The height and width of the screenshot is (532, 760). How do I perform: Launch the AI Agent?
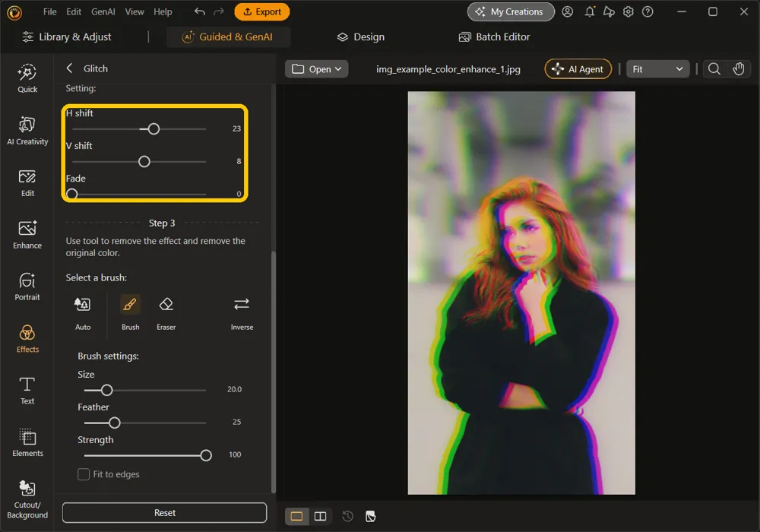pos(578,69)
